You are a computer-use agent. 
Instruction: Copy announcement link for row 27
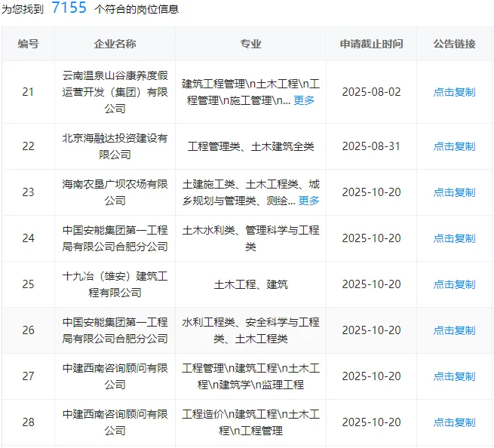coord(454,376)
